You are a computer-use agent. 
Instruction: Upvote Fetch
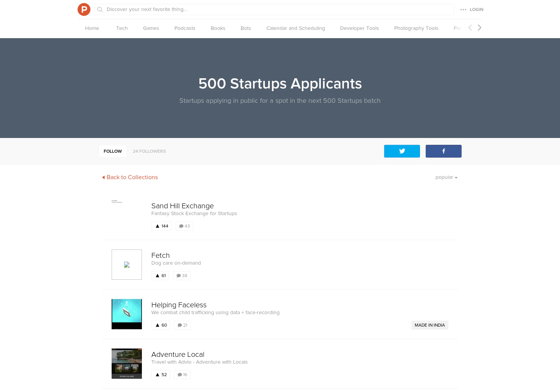(x=160, y=276)
